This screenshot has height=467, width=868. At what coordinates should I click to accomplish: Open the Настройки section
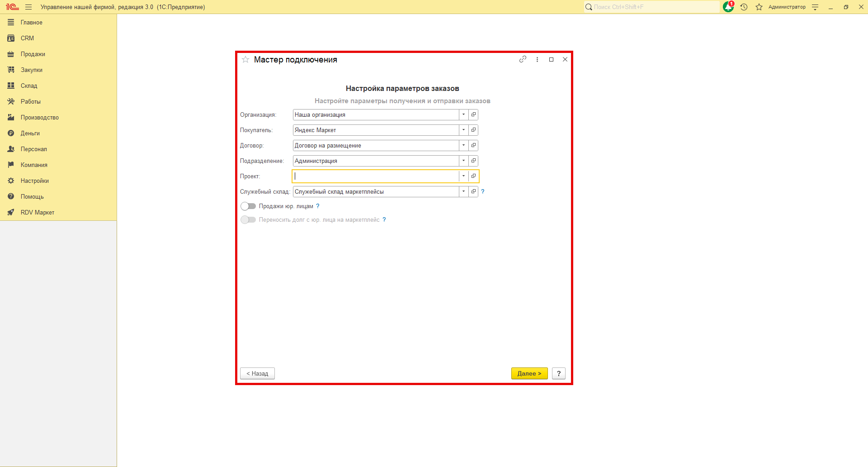pos(58,181)
